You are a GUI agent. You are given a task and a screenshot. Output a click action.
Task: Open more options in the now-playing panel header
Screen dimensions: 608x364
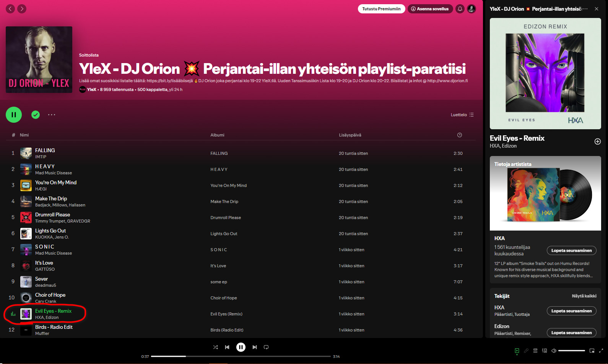[x=585, y=9]
